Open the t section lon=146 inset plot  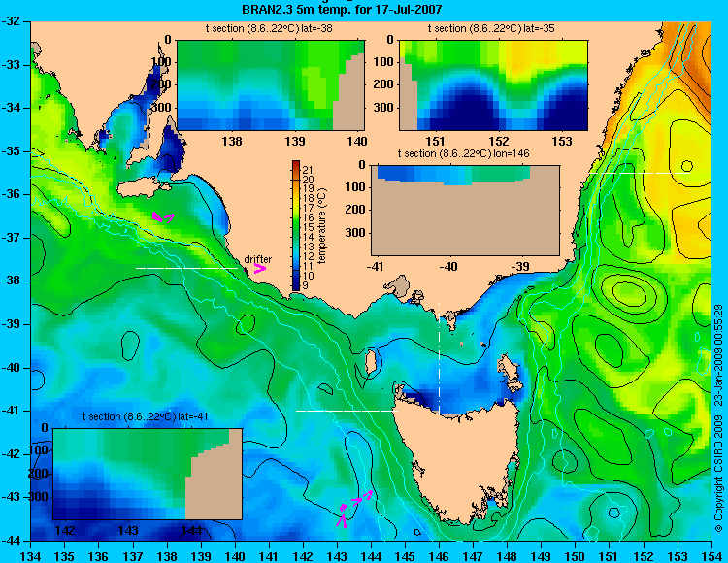[x=465, y=210]
